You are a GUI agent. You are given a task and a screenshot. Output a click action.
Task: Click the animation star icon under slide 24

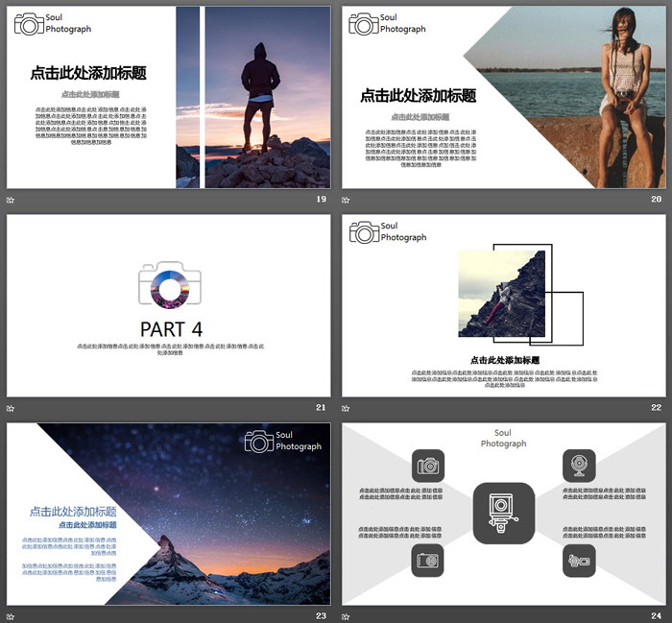(x=346, y=615)
